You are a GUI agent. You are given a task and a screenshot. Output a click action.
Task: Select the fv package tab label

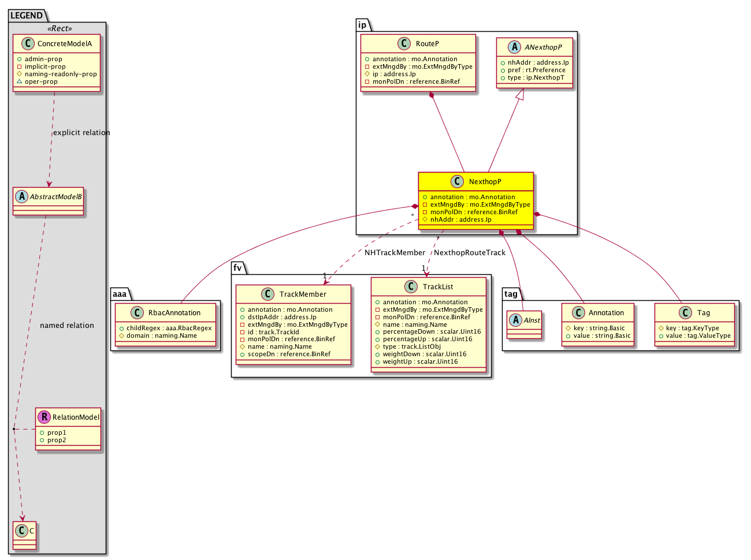(x=237, y=268)
